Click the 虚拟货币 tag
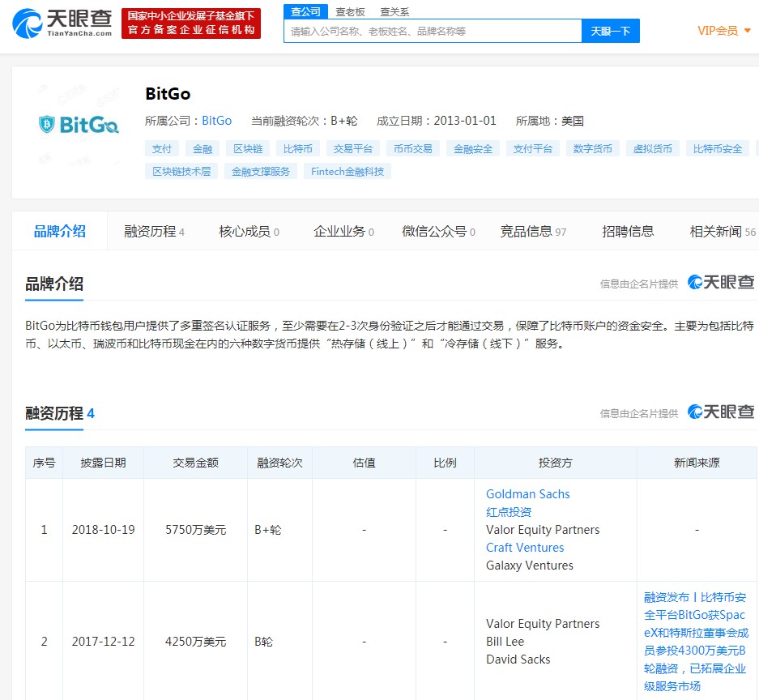Screen dimensions: 759x700 coord(653,148)
